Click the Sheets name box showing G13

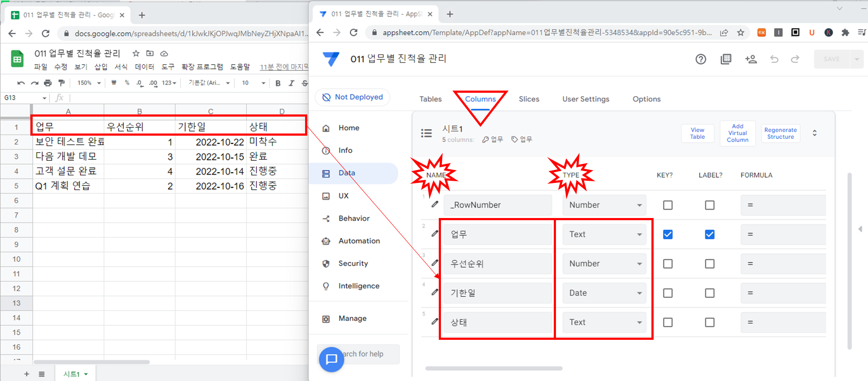point(25,98)
